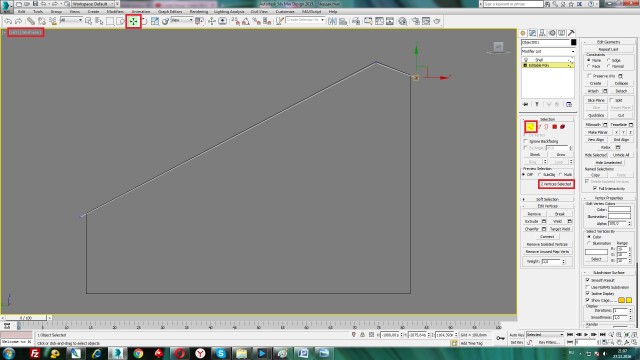Viewport: 640px width, 360px height.
Task: Open the Utilities hammer panel tab
Action: coord(571,33)
